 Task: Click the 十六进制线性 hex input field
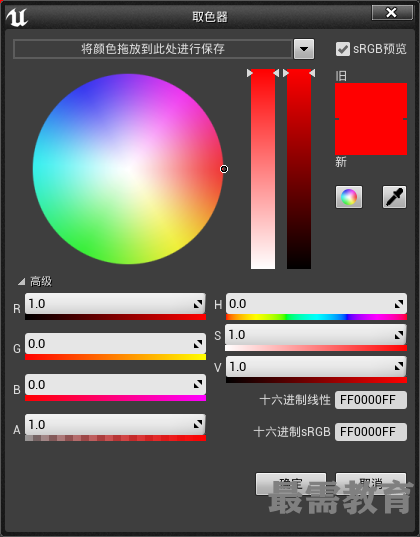point(371,400)
